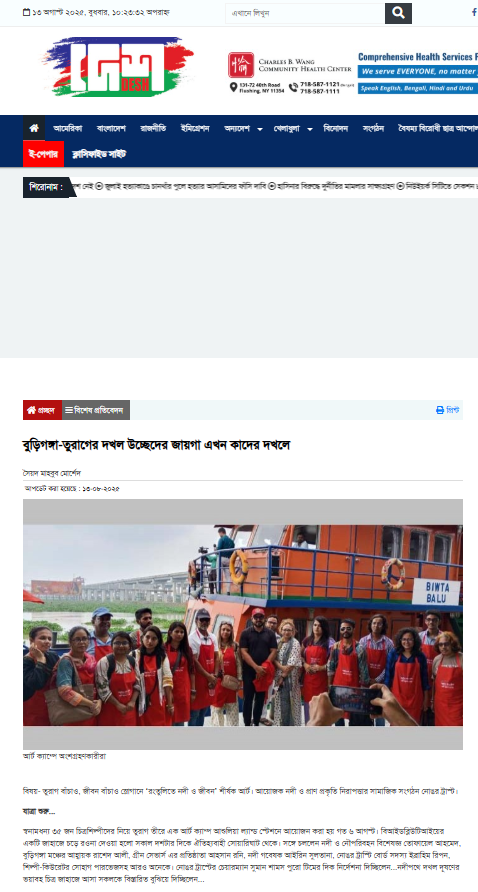Click the art camp group photo
Viewport: 478px width, 892px height.
coord(243,624)
